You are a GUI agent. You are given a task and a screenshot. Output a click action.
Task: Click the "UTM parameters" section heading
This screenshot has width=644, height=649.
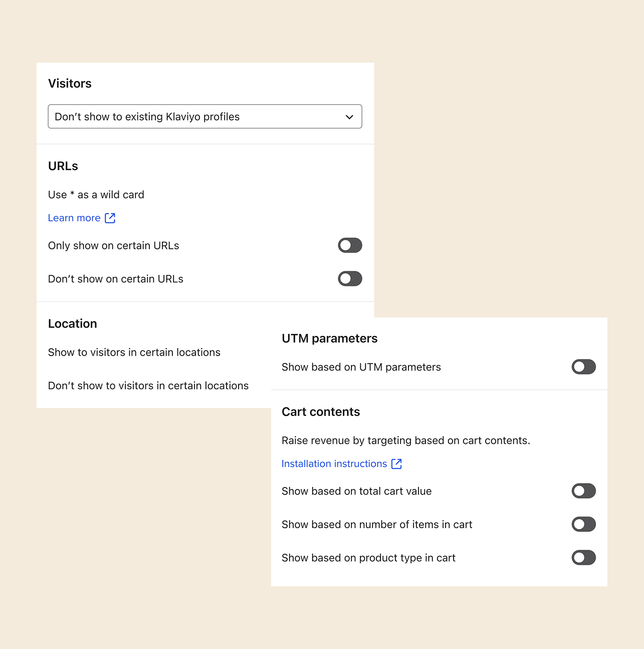click(329, 339)
